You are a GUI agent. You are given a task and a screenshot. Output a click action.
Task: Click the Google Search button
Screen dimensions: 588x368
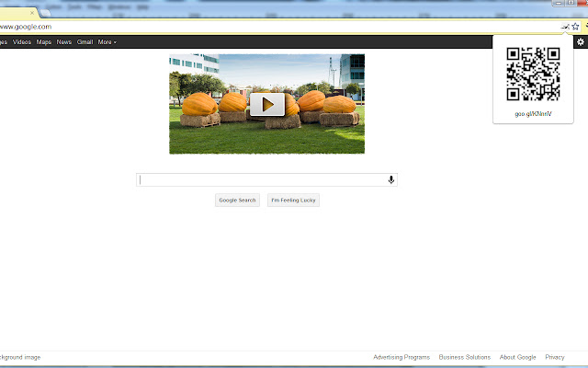click(237, 201)
